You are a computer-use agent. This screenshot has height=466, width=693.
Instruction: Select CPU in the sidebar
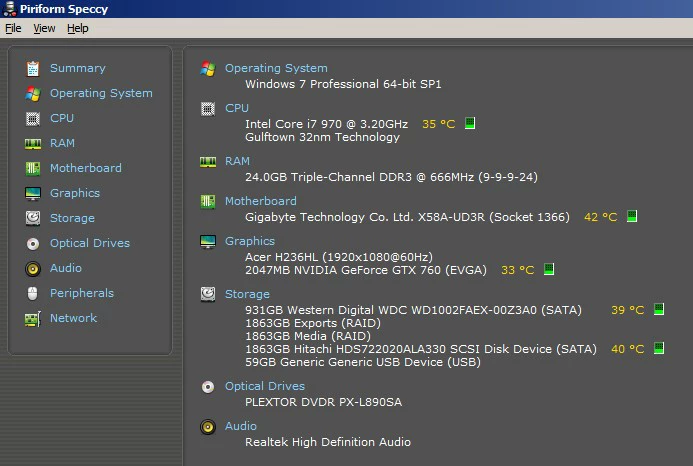[x=62, y=118]
